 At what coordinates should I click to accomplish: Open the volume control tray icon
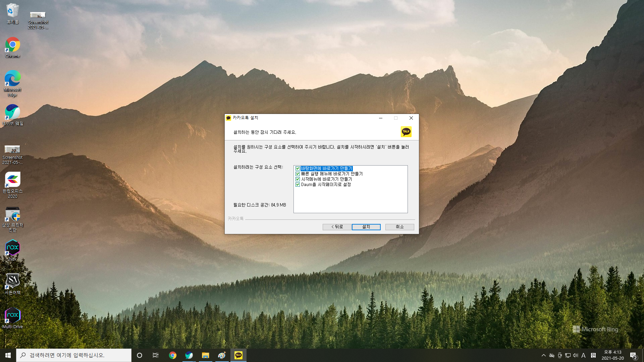click(576, 355)
